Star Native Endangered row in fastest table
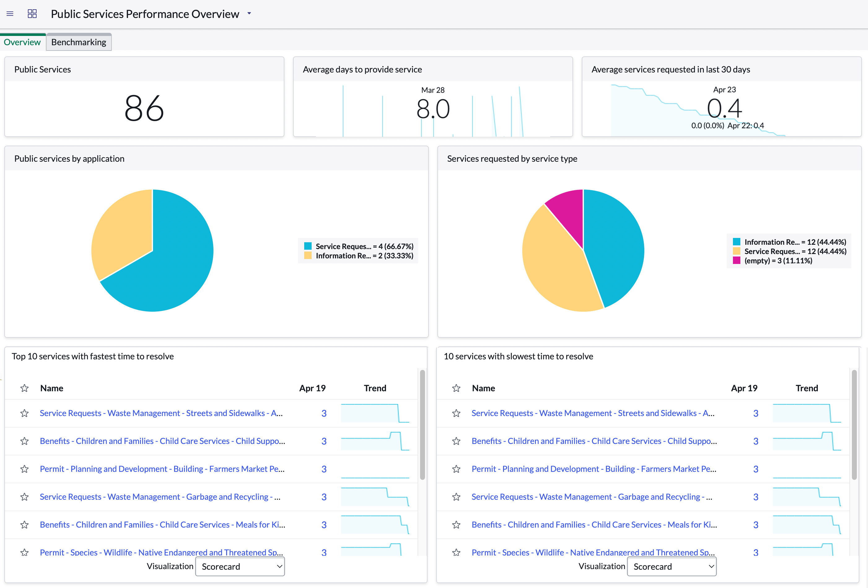 pyautogui.click(x=25, y=552)
